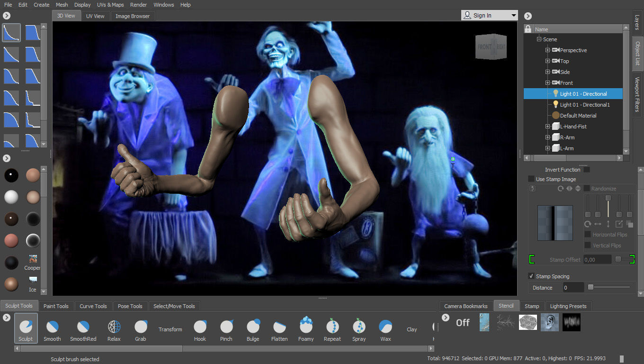Select the Wax brush

(385, 330)
